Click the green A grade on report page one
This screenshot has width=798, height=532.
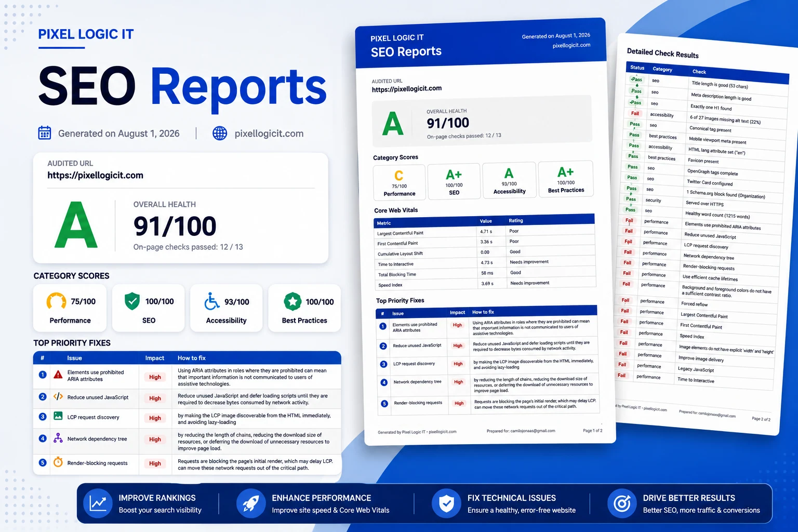point(393,124)
